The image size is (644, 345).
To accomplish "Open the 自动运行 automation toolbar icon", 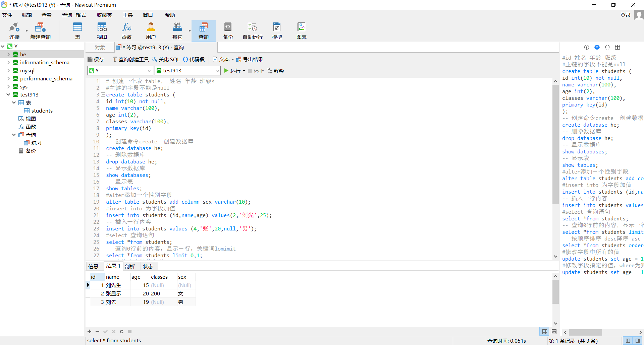I will (253, 31).
